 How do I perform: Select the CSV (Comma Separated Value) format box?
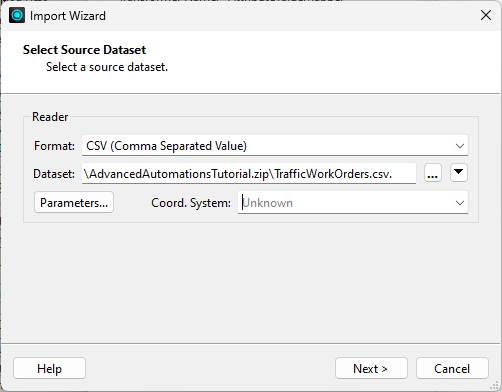pyautogui.click(x=275, y=146)
